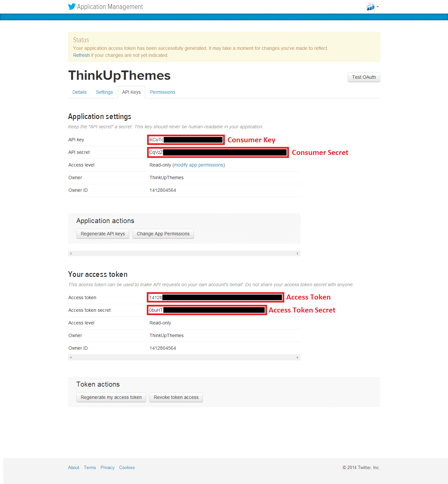Click the API key value field
The width and height of the screenshot is (448, 484).
point(186,140)
